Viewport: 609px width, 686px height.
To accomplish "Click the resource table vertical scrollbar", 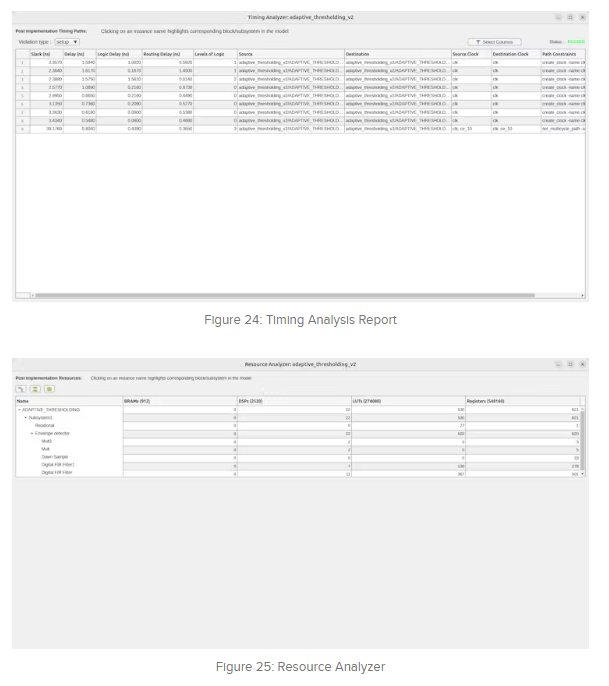I will click(x=585, y=440).
